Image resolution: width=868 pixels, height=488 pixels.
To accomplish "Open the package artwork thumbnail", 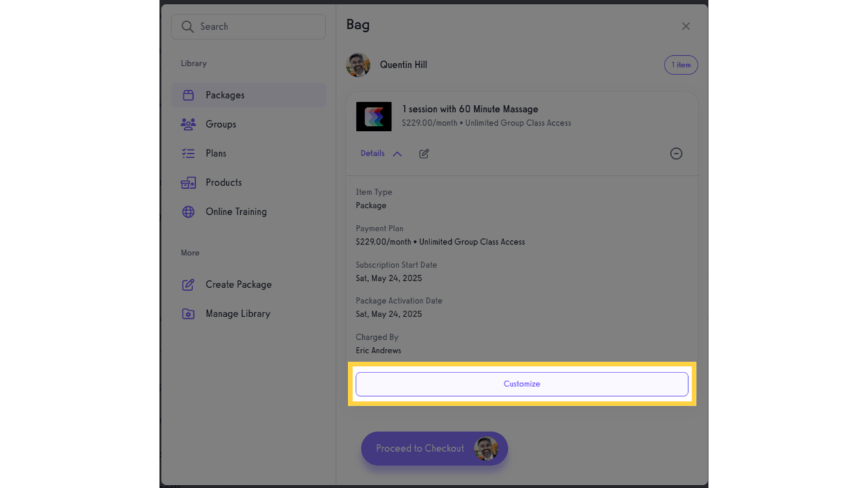I will click(x=374, y=116).
